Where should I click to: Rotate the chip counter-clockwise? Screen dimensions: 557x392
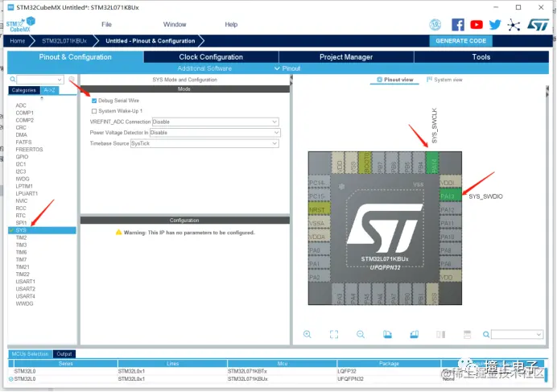pyautogui.click(x=415, y=334)
